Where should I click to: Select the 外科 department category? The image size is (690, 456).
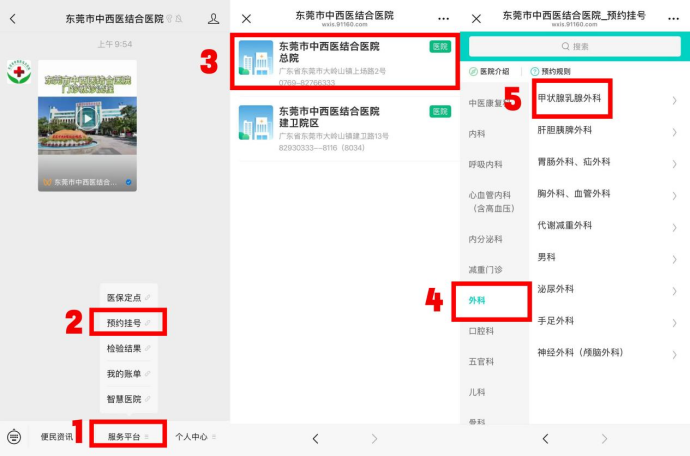pyautogui.click(x=493, y=299)
